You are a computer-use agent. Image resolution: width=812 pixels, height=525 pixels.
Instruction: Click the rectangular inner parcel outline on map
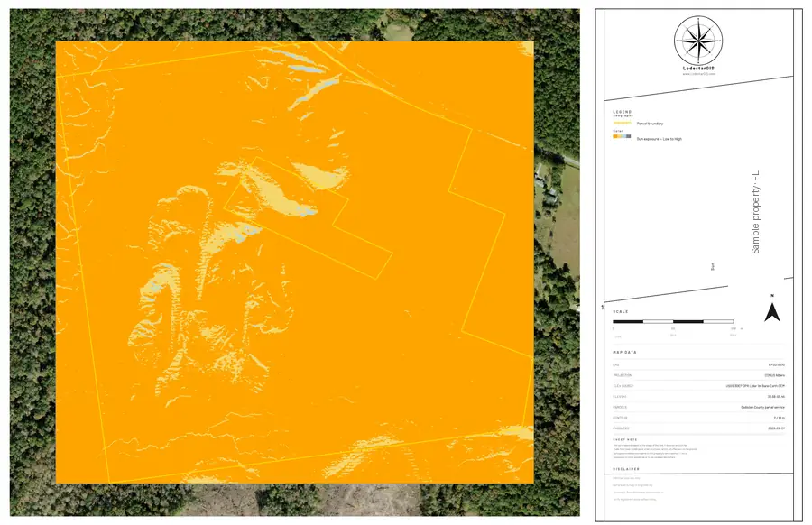point(309,218)
